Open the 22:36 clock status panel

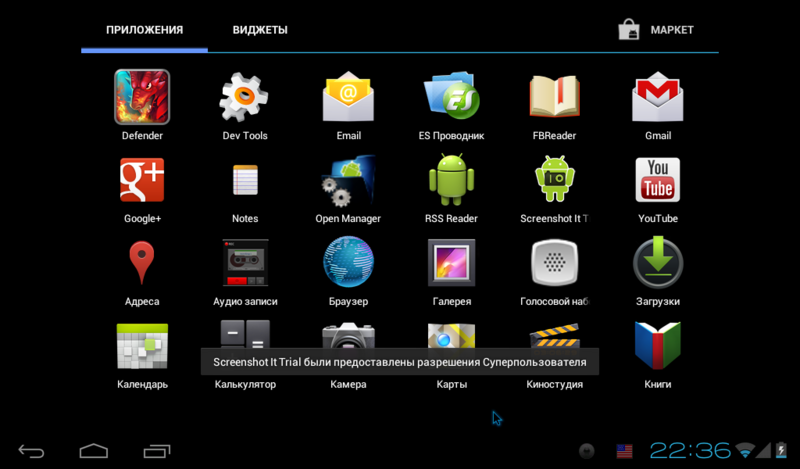click(690, 451)
